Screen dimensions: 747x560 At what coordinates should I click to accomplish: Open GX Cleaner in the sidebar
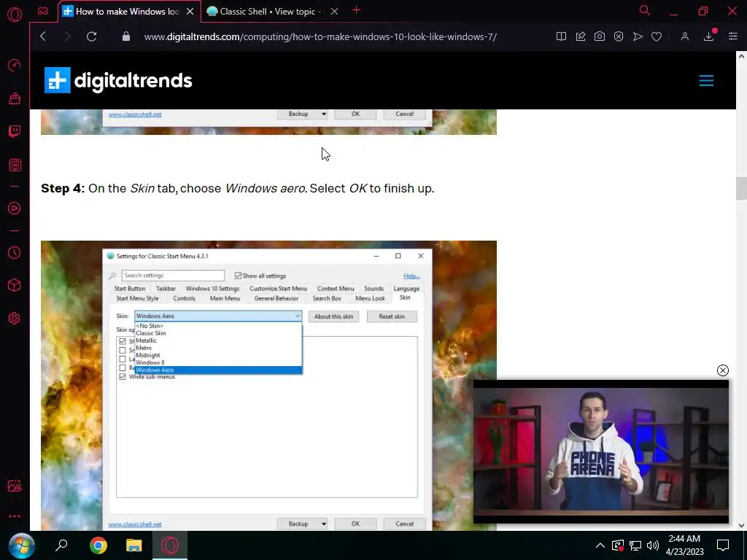[15, 98]
